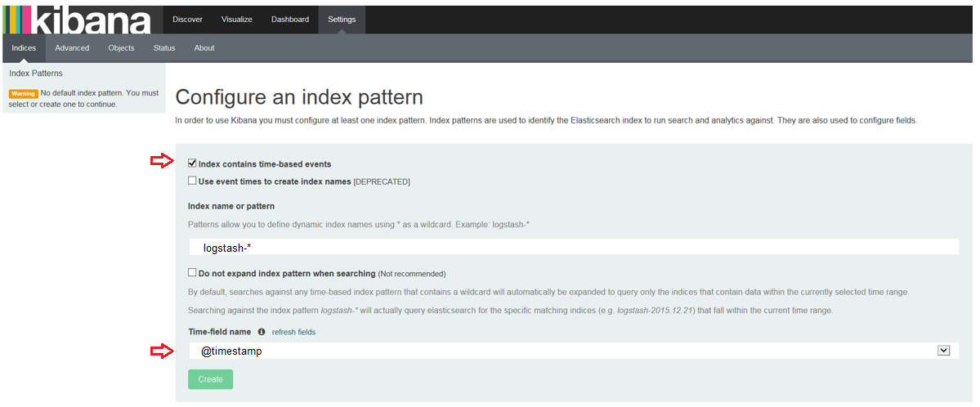Click the Index Patterns sidebar heading

click(x=36, y=74)
